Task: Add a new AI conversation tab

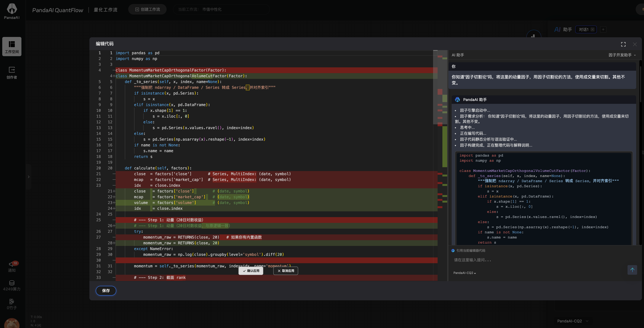Action: (603, 30)
